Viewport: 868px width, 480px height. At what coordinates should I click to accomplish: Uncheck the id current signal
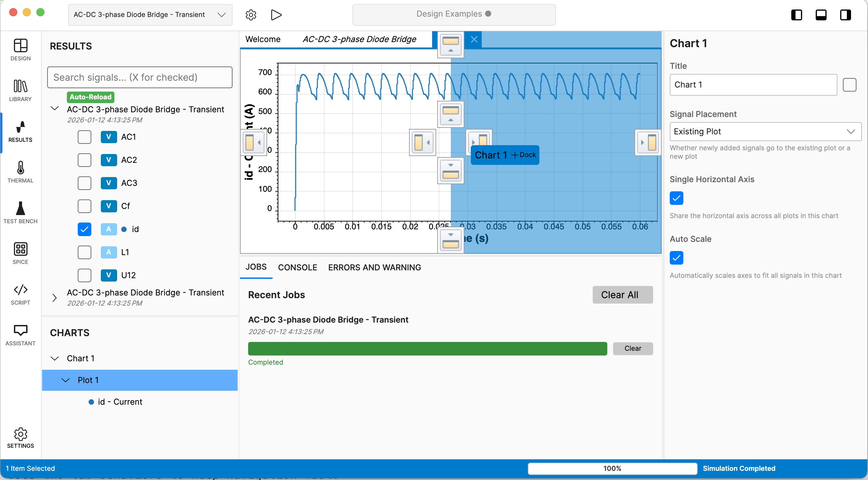[x=85, y=229]
